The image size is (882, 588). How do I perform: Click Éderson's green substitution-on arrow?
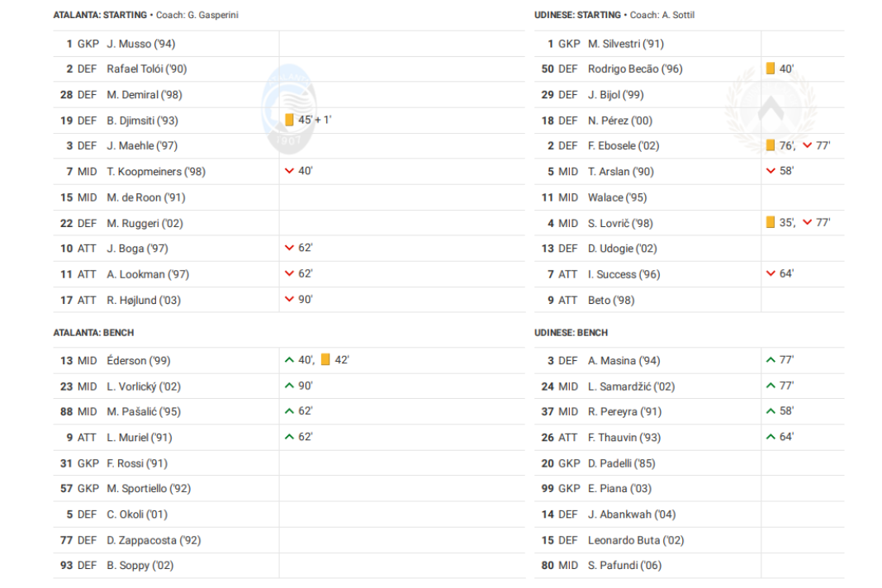click(x=289, y=359)
